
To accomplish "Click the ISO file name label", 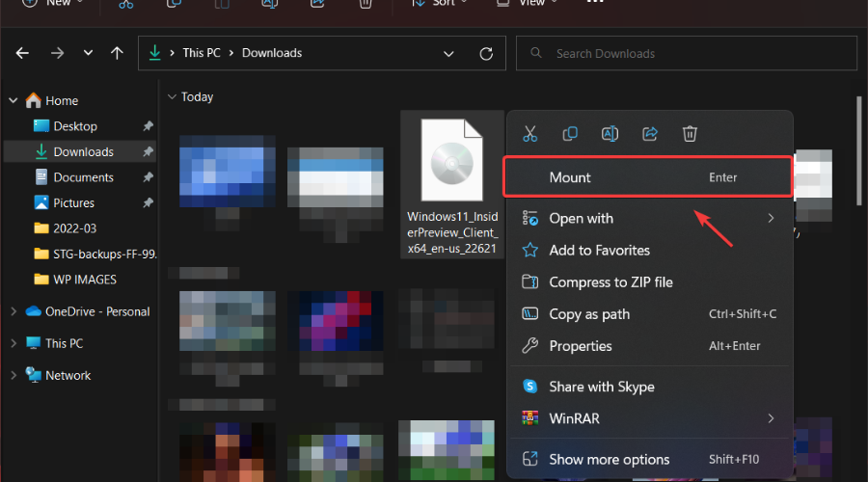I will 452,232.
